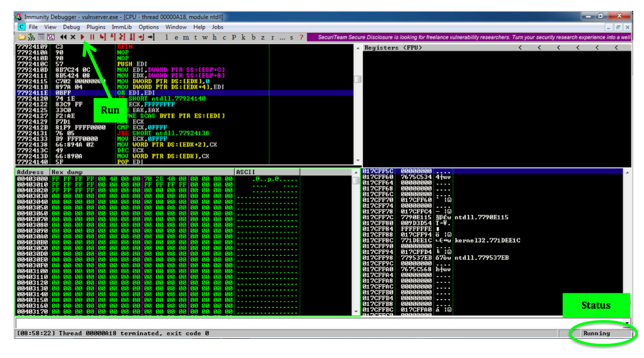Screen dimensions: 644x358
Task: Click the red question mark help icon
Action: [301, 37]
